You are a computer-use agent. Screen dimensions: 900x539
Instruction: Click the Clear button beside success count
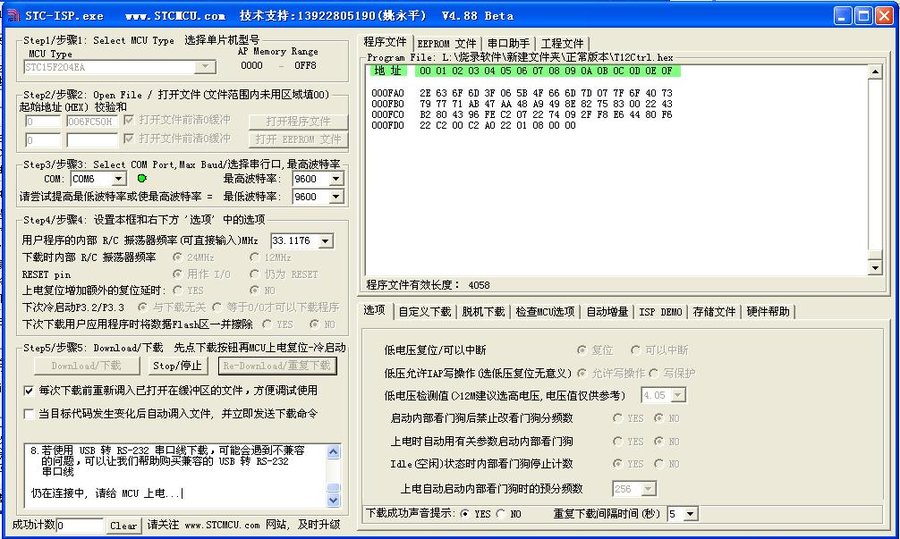(124, 526)
